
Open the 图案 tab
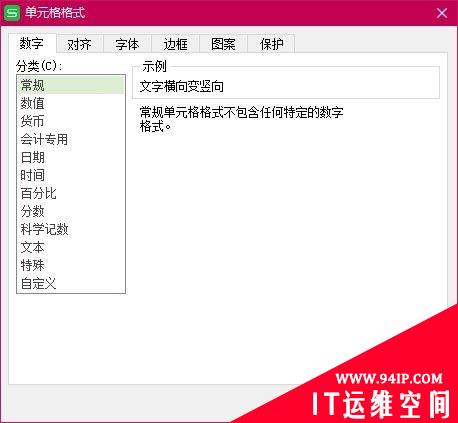(223, 44)
